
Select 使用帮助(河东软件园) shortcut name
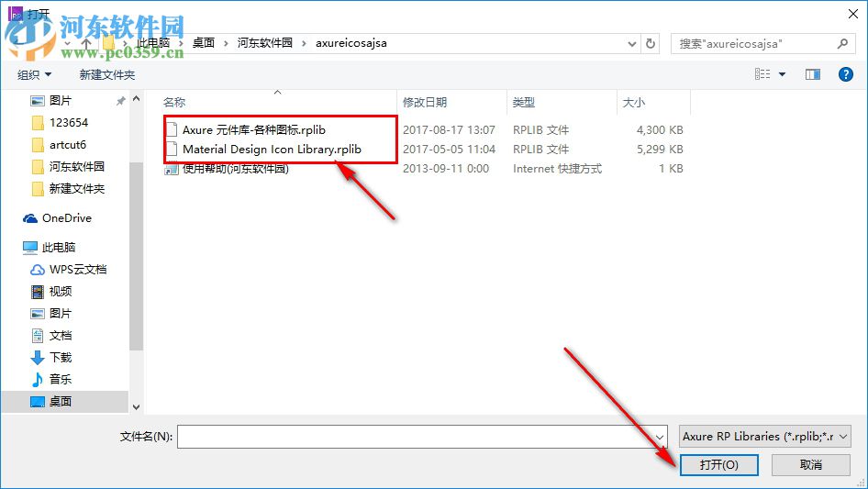point(235,169)
